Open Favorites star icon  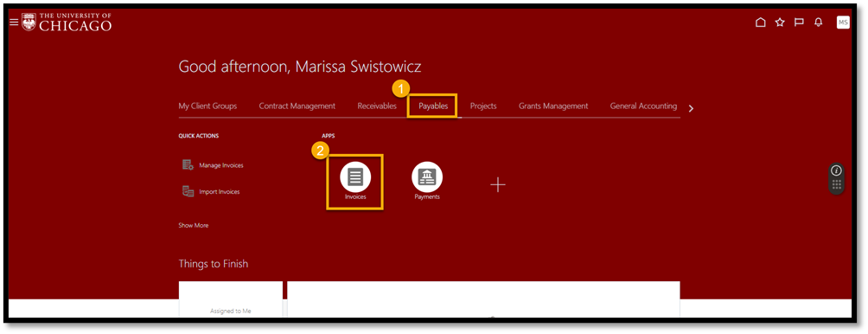(x=780, y=22)
